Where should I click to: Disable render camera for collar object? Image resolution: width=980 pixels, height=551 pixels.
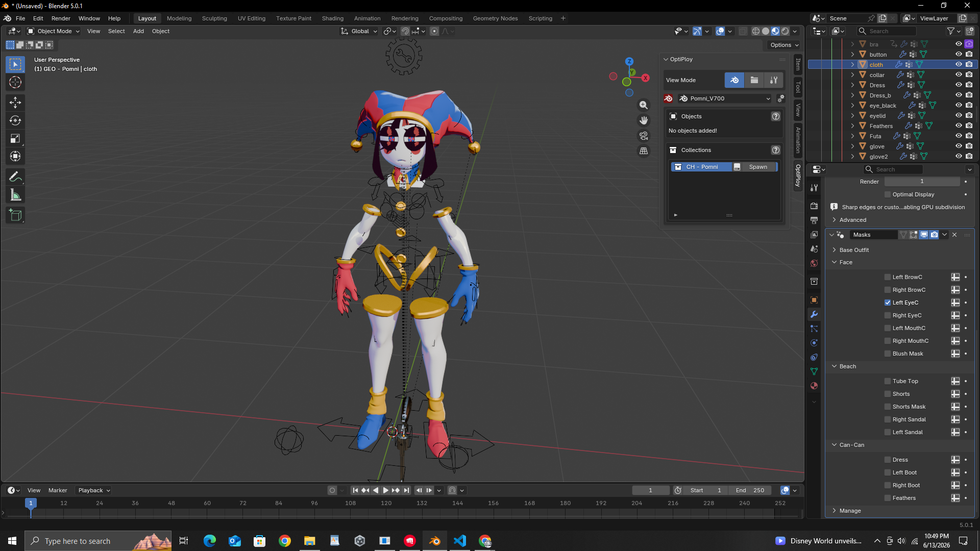(969, 75)
